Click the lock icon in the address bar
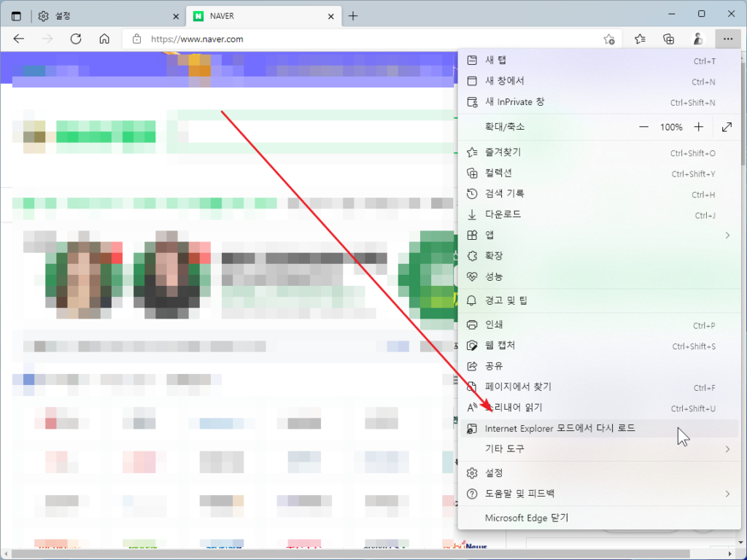The height and width of the screenshot is (560, 747). (136, 39)
